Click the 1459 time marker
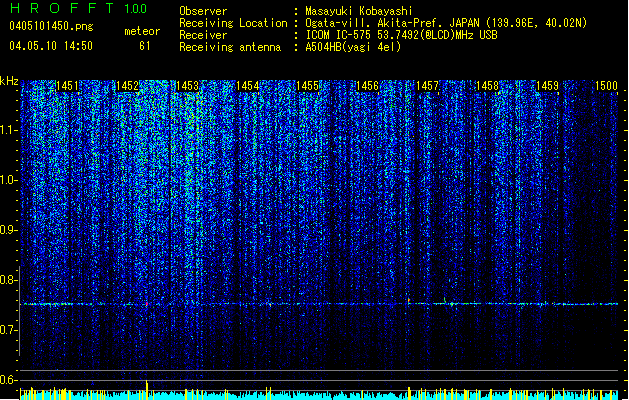 pos(548,86)
